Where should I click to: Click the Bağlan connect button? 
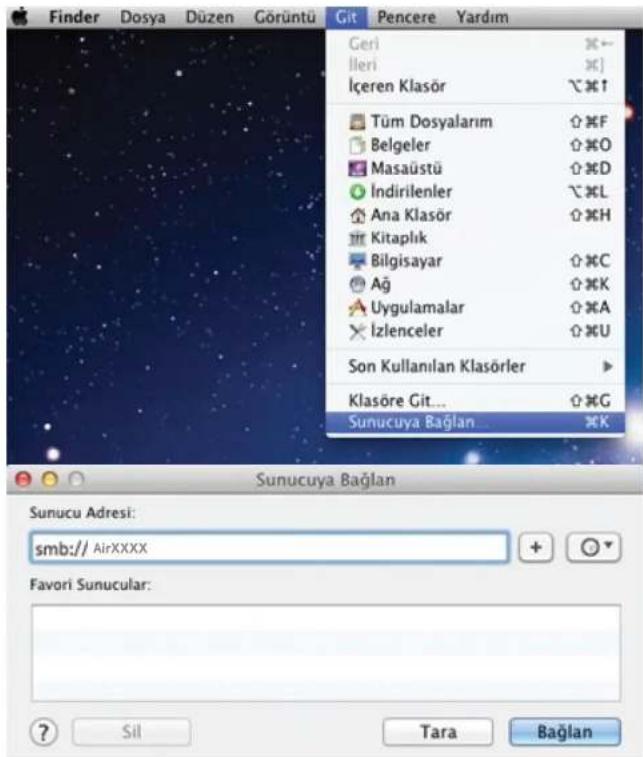565,732
